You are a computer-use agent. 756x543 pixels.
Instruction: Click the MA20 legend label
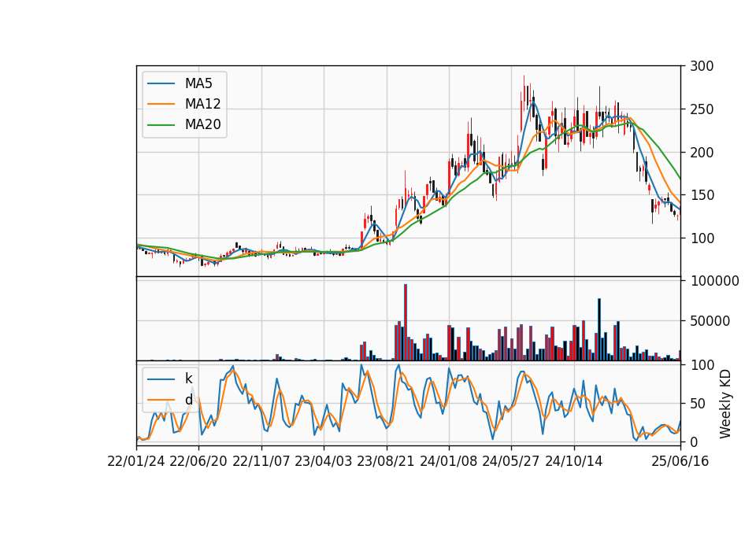tap(202, 124)
